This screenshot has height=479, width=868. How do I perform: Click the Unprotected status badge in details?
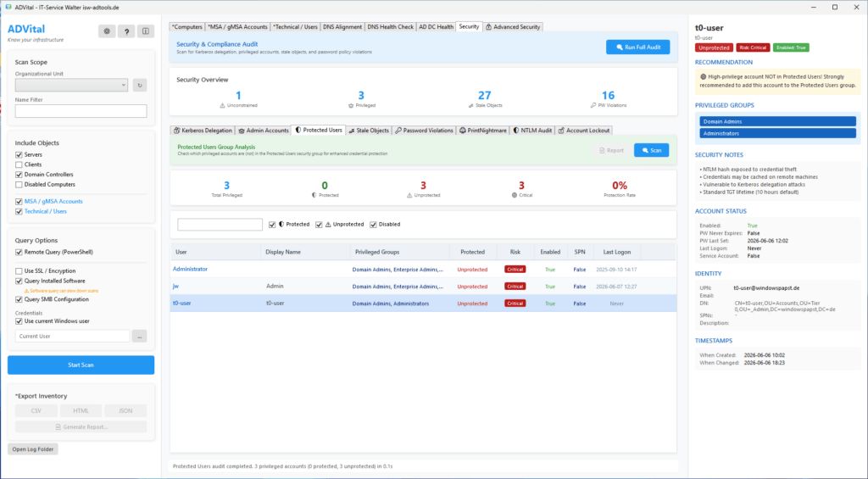click(714, 47)
